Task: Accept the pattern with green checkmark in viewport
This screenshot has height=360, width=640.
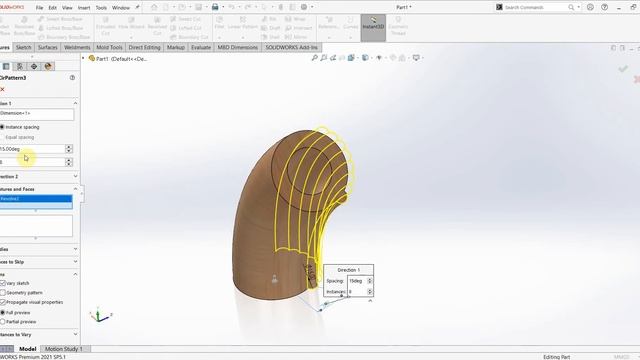Action: (x=623, y=69)
